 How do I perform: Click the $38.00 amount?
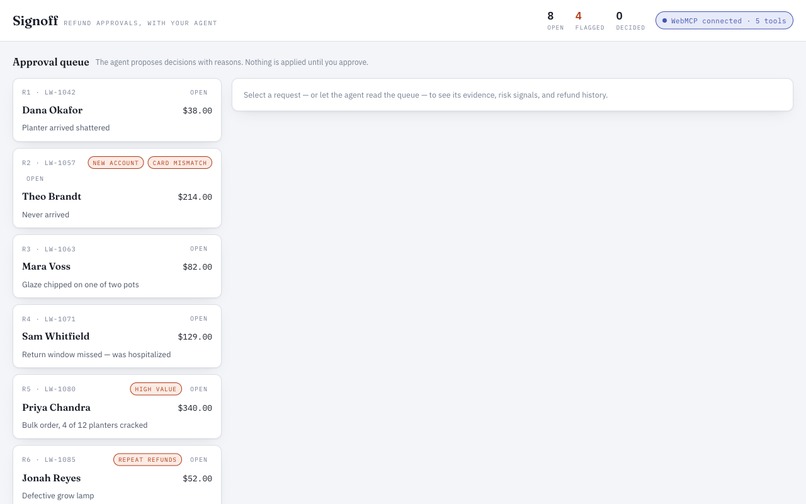tap(197, 111)
